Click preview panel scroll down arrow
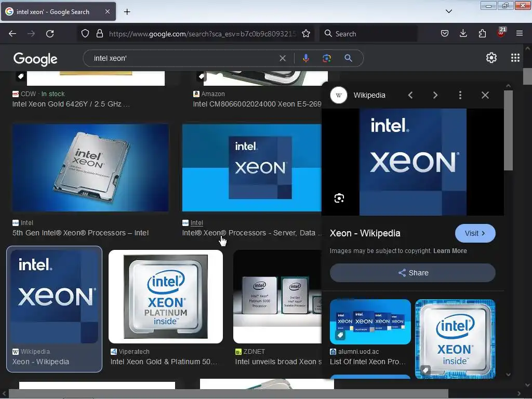The image size is (532, 399). tap(508, 375)
